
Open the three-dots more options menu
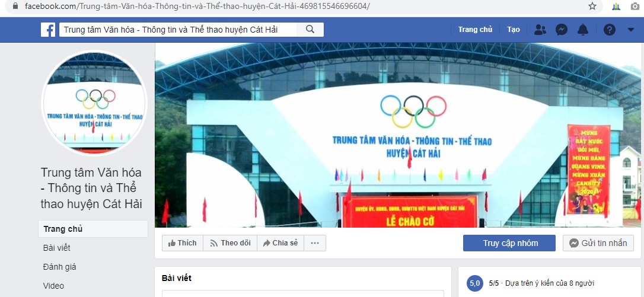click(315, 243)
